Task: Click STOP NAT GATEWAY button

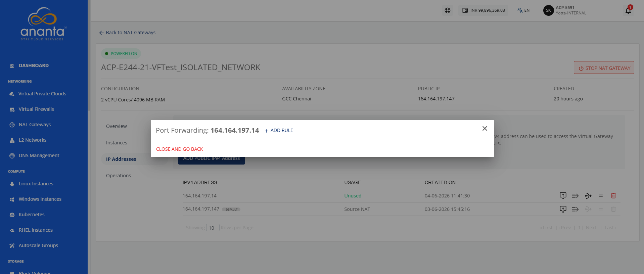Action: (x=604, y=67)
